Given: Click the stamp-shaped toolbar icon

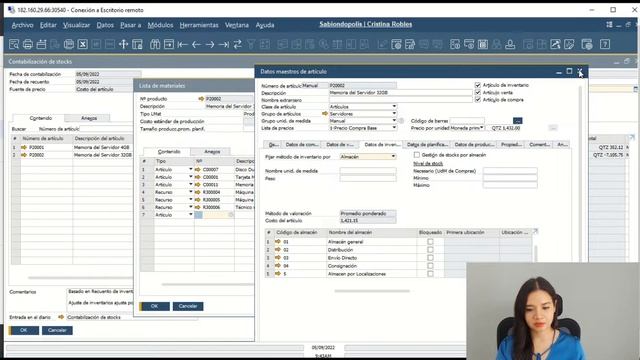Looking at the screenshot, I should [510, 44].
